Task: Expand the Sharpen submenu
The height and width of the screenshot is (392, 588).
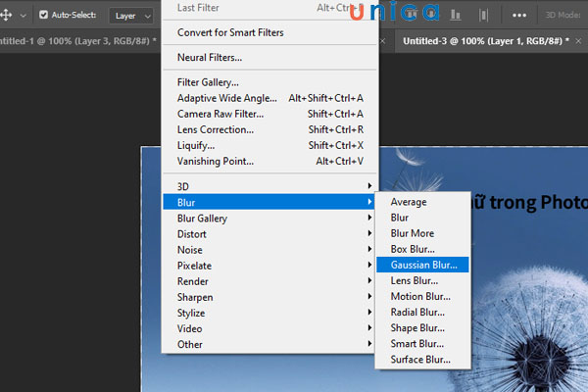Action: (270, 297)
